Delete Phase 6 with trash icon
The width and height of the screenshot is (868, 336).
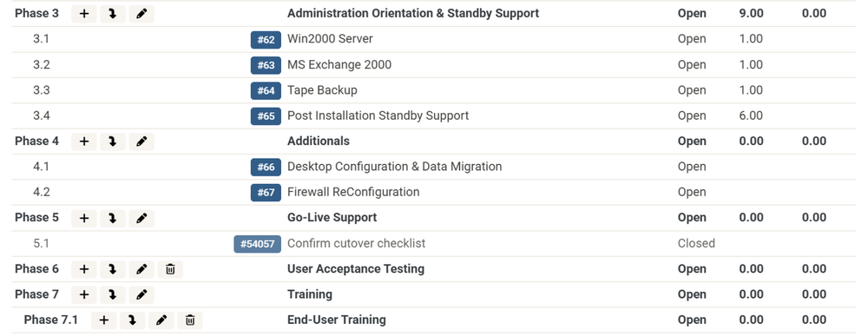[x=170, y=269]
